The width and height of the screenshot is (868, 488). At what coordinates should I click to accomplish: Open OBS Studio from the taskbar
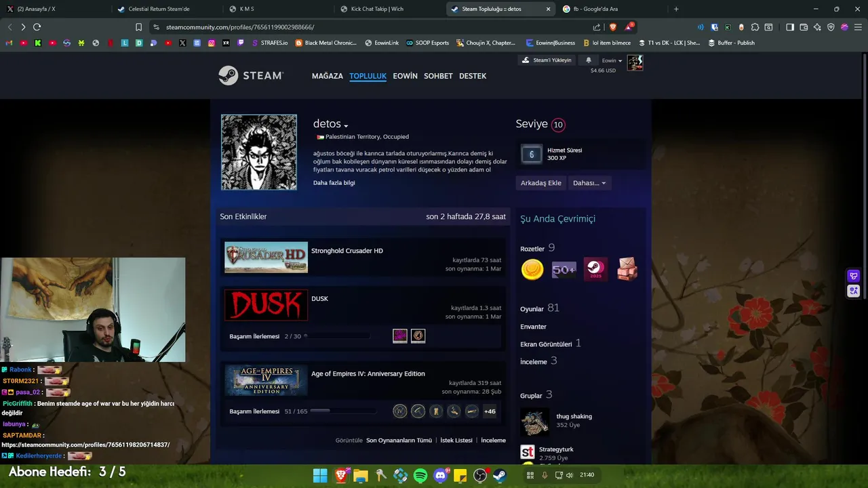pos(480,476)
